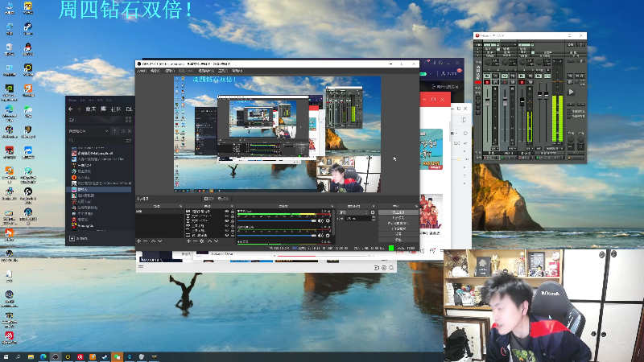The width and height of the screenshot is (644, 362).
Task: Toggle lock on bottom OBS source row
Action: (233, 235)
